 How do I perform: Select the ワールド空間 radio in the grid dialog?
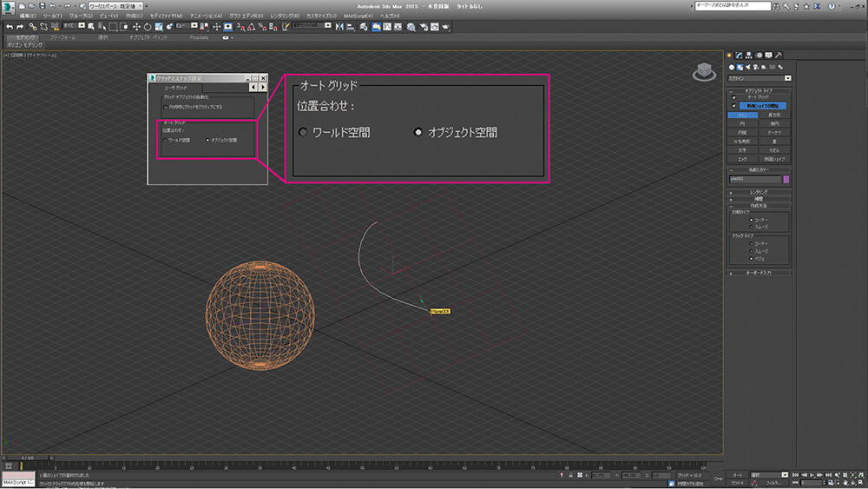[165, 141]
